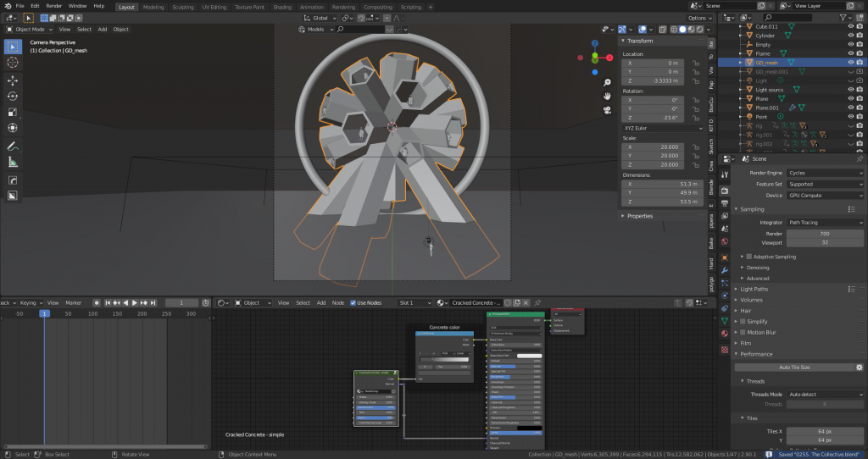The width and height of the screenshot is (868, 459).
Task: Click the zoom view magnifier icon in viewport
Action: point(607,82)
